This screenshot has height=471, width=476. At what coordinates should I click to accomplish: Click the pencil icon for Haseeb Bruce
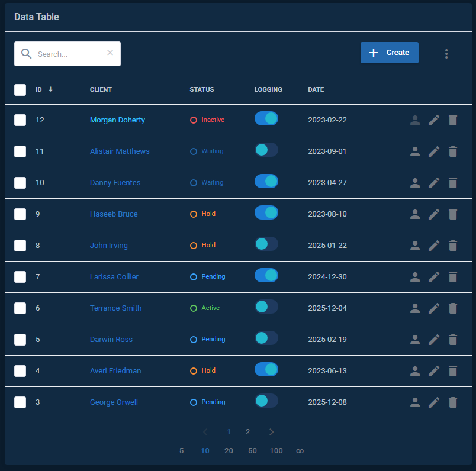click(x=434, y=214)
